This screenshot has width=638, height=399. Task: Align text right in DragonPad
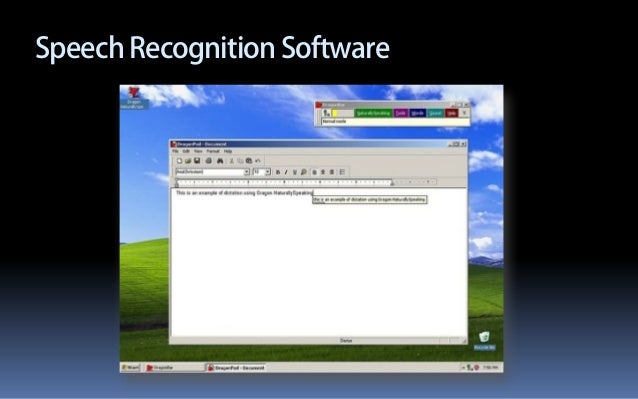click(x=332, y=172)
